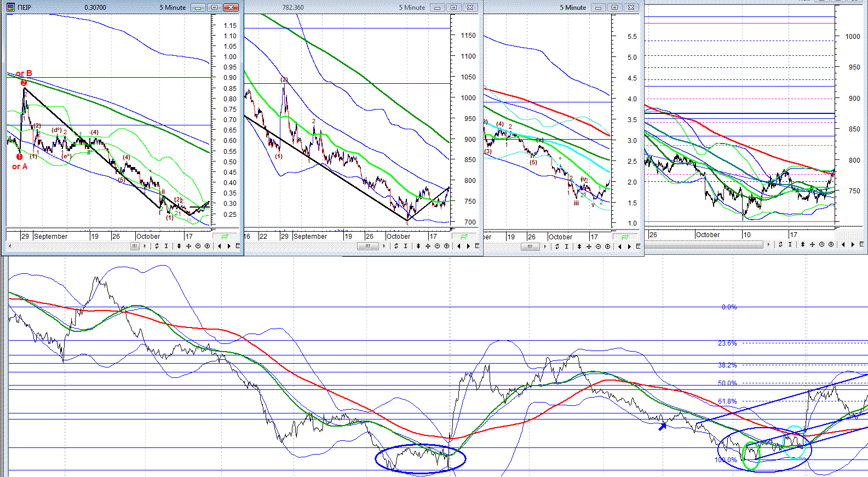Toggle the green flag indicator in ПЕІР chart
Screen dimensions: 868x477
point(225,237)
